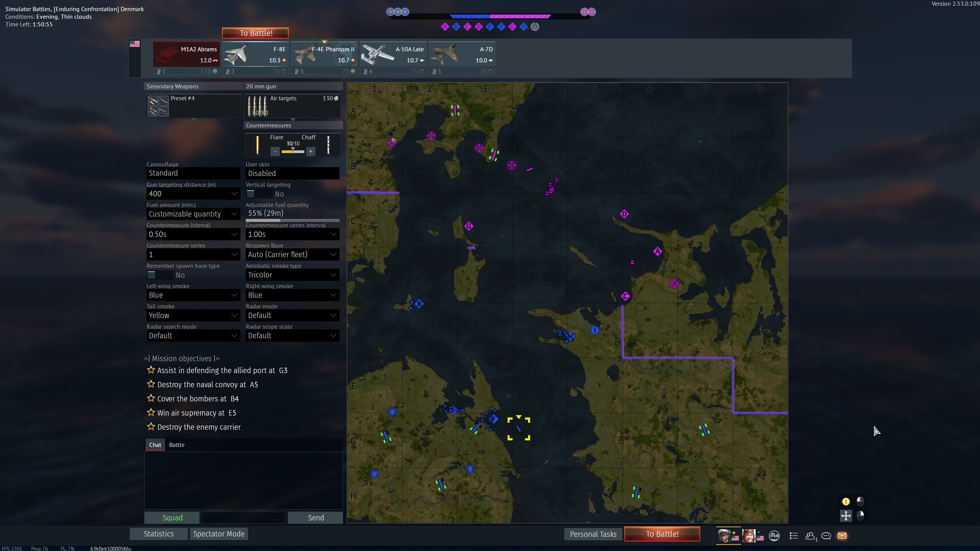Expand the Respawn Base dropdown
This screenshot has width=980, height=551.
tap(292, 254)
